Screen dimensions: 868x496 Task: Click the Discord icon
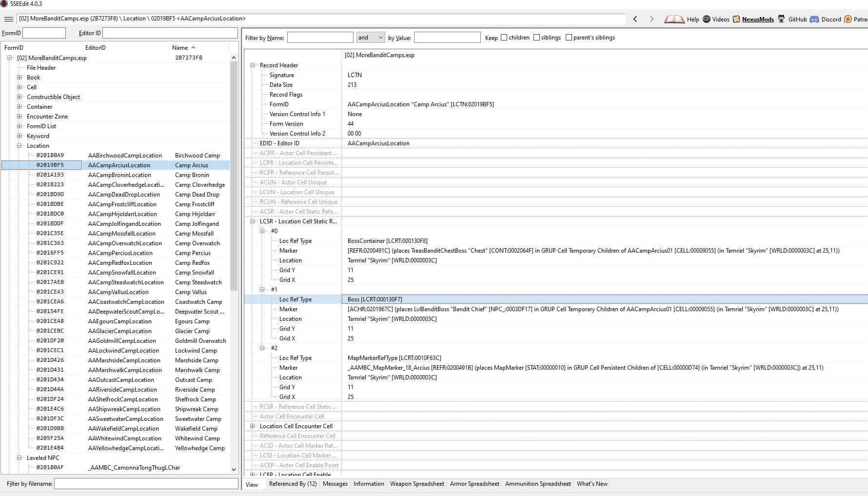pyautogui.click(x=814, y=19)
